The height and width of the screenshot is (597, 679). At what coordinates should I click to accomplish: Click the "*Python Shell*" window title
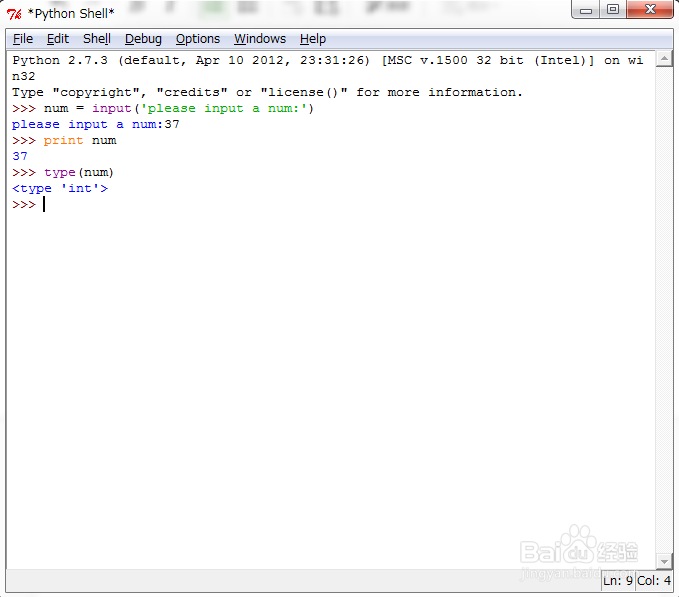coord(71,14)
